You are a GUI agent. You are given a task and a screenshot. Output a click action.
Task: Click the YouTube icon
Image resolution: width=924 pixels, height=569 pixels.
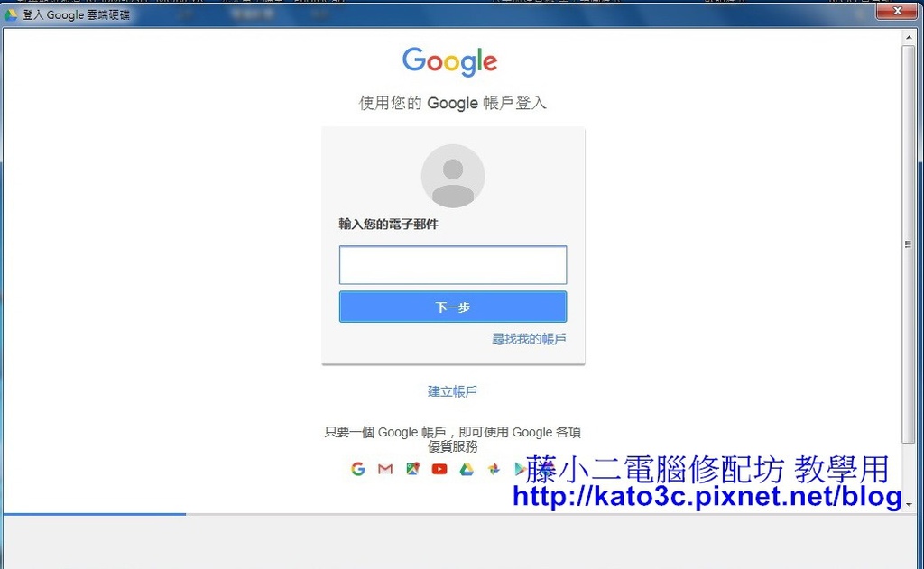tap(439, 469)
